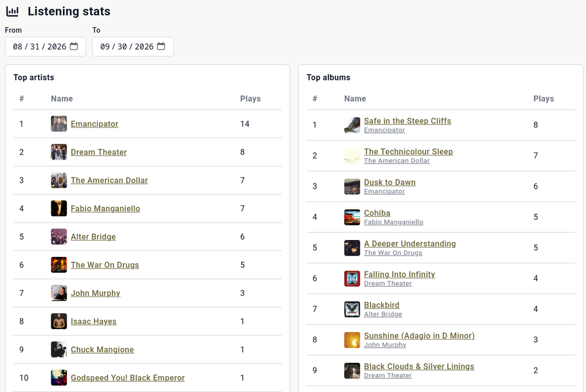This screenshot has width=586, height=392.
Task: Click The Technicolour Sleep album cover
Action: tap(352, 156)
